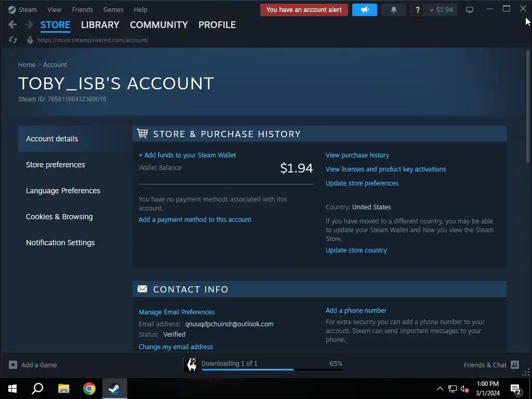This screenshot has height=399, width=532.
Task: Click the Downloading 1 of 1 status text
Action: point(229,363)
